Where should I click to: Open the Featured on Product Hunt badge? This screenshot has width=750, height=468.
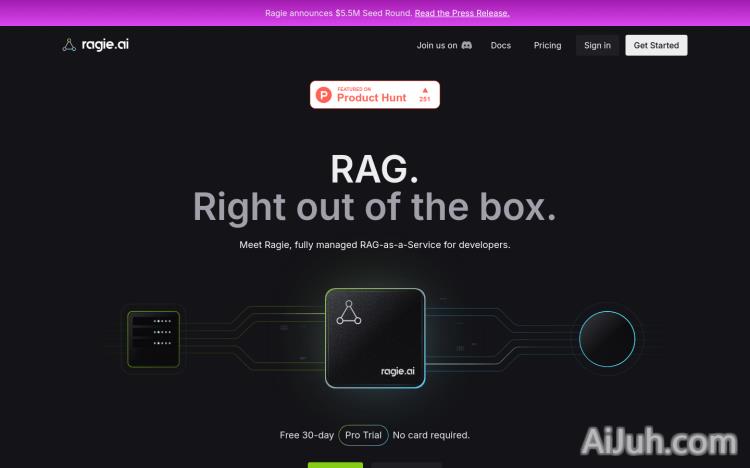[x=375, y=94]
